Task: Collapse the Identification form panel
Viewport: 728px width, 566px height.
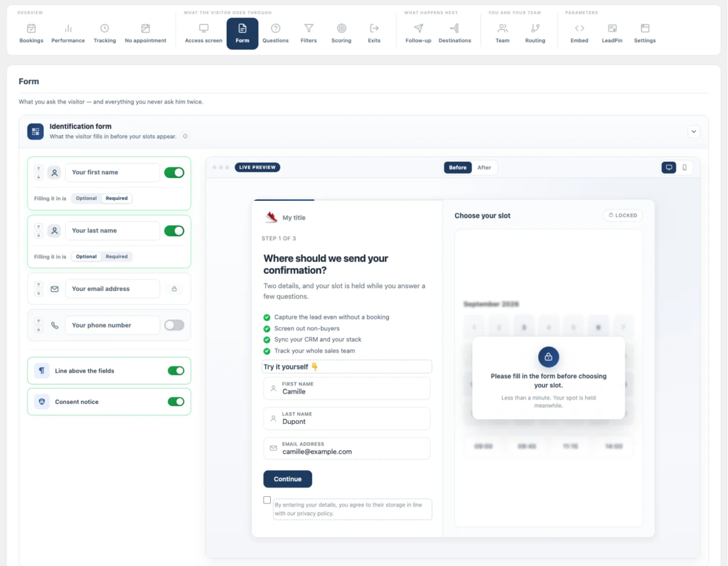Action: (694, 132)
